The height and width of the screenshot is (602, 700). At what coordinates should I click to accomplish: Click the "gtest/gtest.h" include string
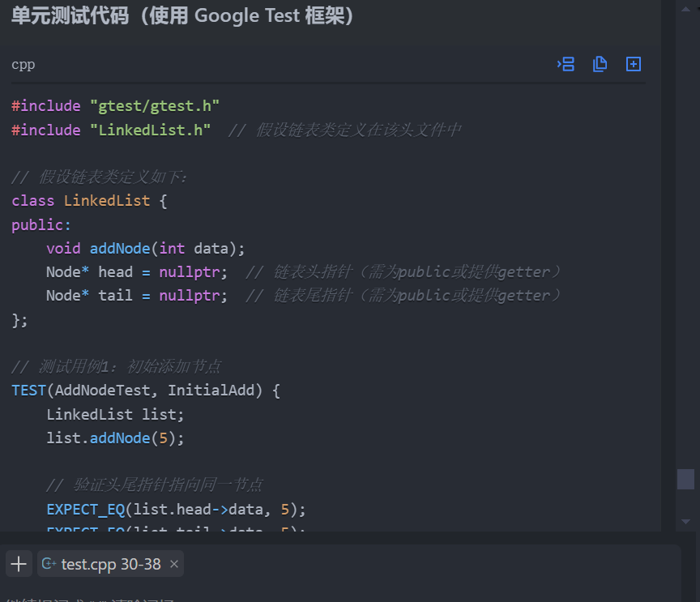154,106
